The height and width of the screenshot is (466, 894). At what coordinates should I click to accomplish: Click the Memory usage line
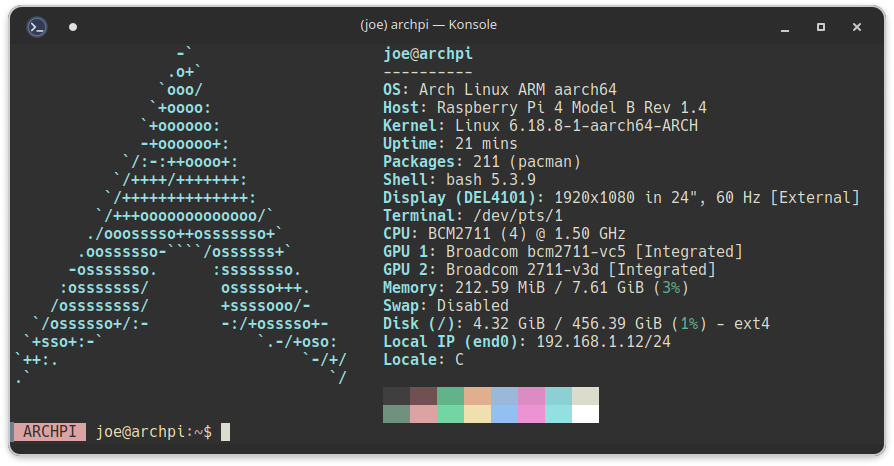pos(521,288)
